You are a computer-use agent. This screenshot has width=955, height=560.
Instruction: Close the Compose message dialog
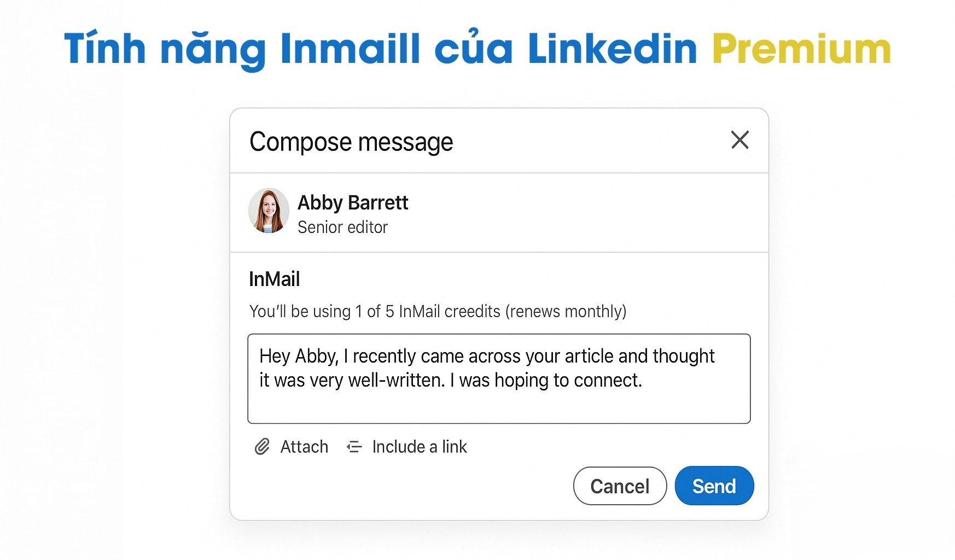tap(739, 140)
